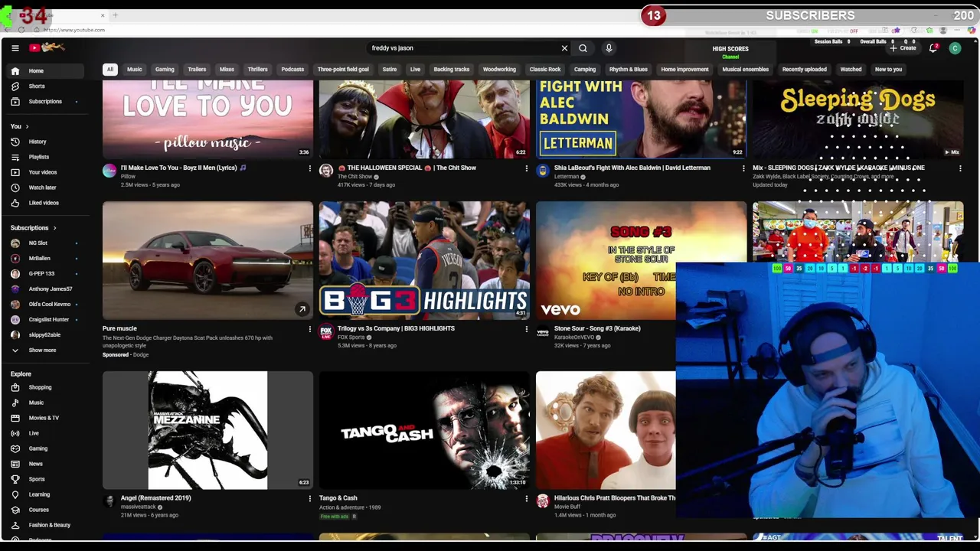
Task: Play the BIG3 Highlights video thumbnail
Action: (424, 260)
